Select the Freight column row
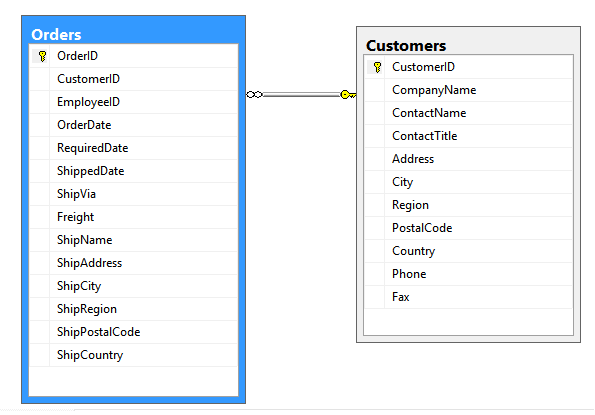The width and height of the screenshot is (595, 415). (x=134, y=217)
